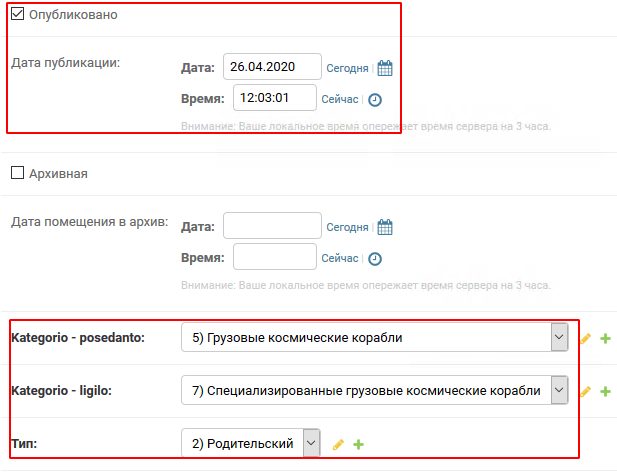Edit selected Kategorio - posedanto item (pencil)
617x473 pixels.
click(585, 338)
